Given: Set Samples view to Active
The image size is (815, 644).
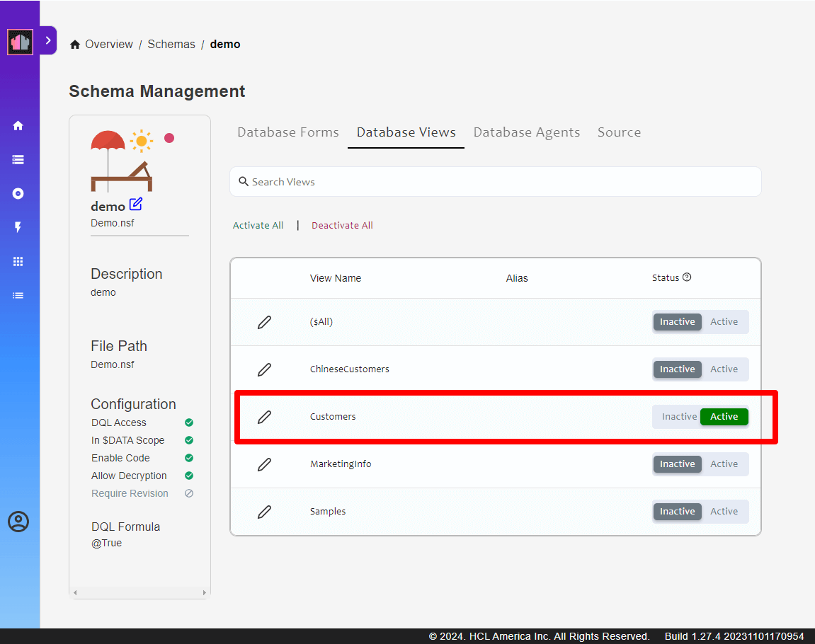Looking at the screenshot, I should pyautogui.click(x=724, y=512).
